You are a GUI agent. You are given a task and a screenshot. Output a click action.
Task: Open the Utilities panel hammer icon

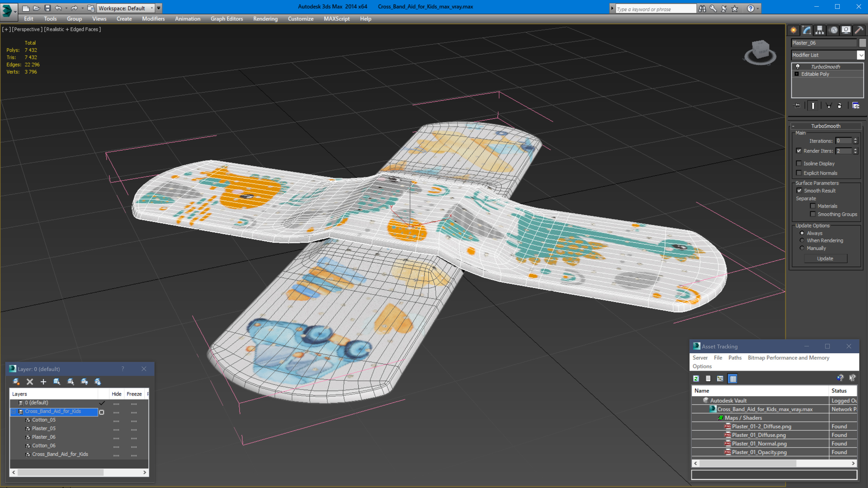pos(859,30)
